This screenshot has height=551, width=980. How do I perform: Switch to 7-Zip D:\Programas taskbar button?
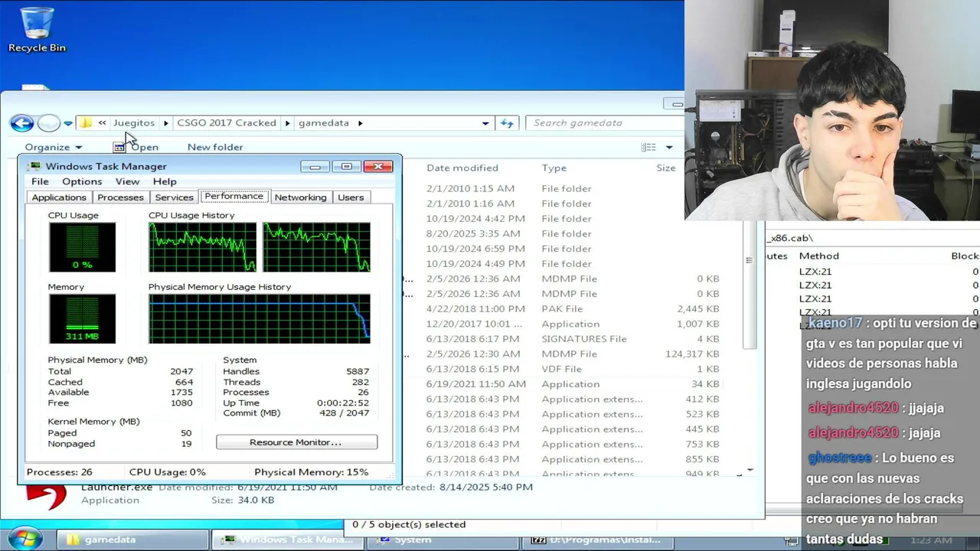click(x=598, y=540)
